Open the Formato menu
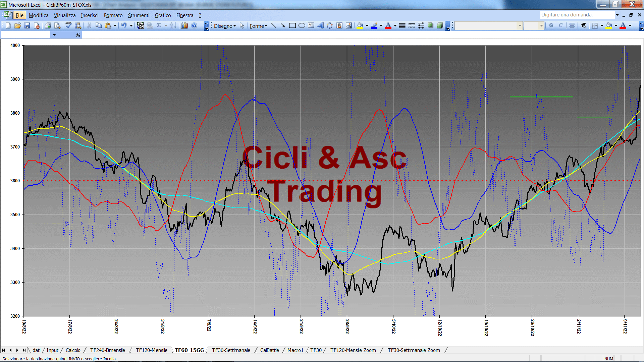Screen dimensions: 644x362 coord(113,15)
